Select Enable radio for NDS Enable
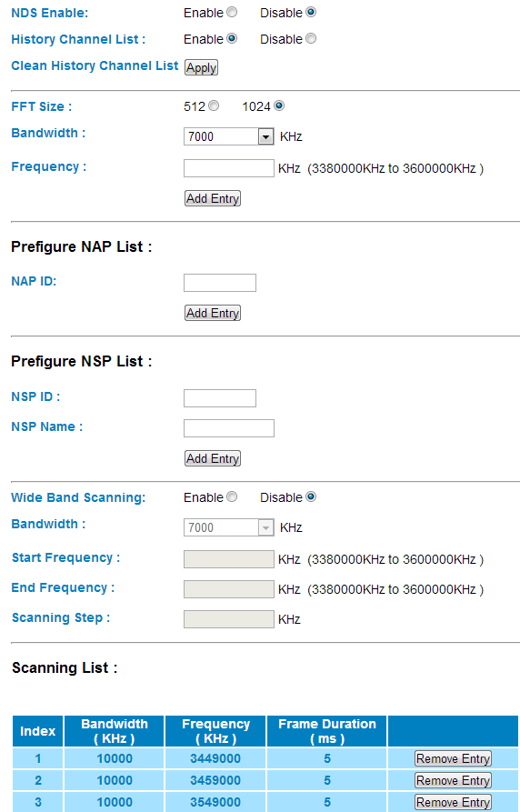The height and width of the screenshot is (812, 520). 232,12
